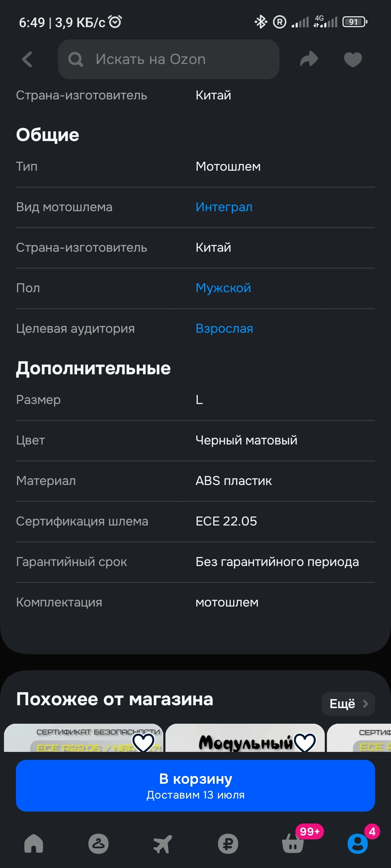Open the shopping cart with 99+ badge

[293, 843]
